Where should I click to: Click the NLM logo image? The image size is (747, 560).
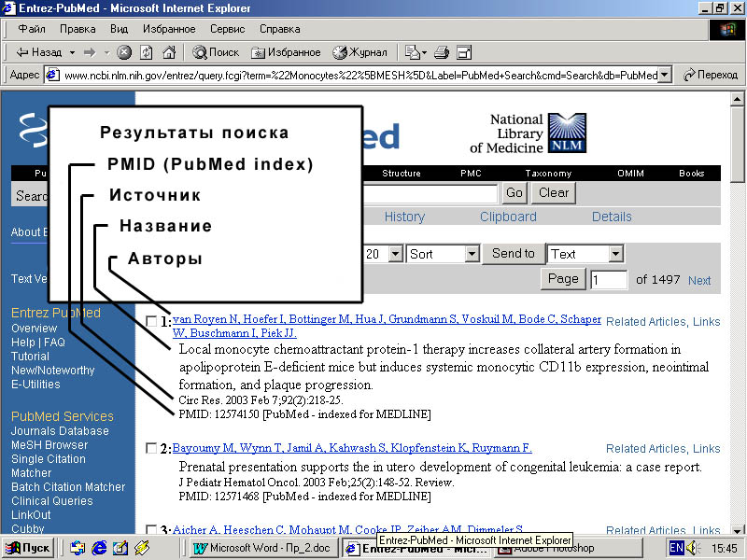click(x=567, y=133)
